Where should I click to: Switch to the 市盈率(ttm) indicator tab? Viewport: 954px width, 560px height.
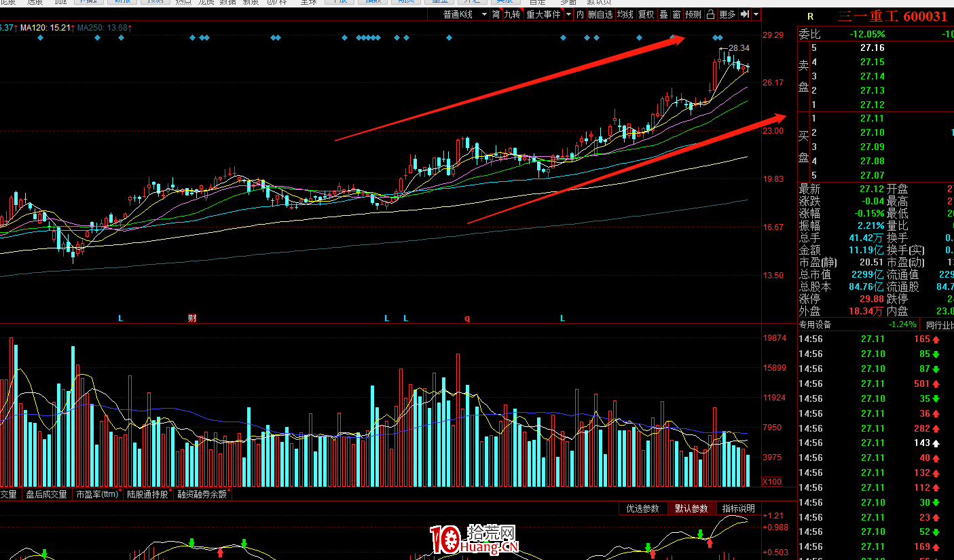click(98, 494)
